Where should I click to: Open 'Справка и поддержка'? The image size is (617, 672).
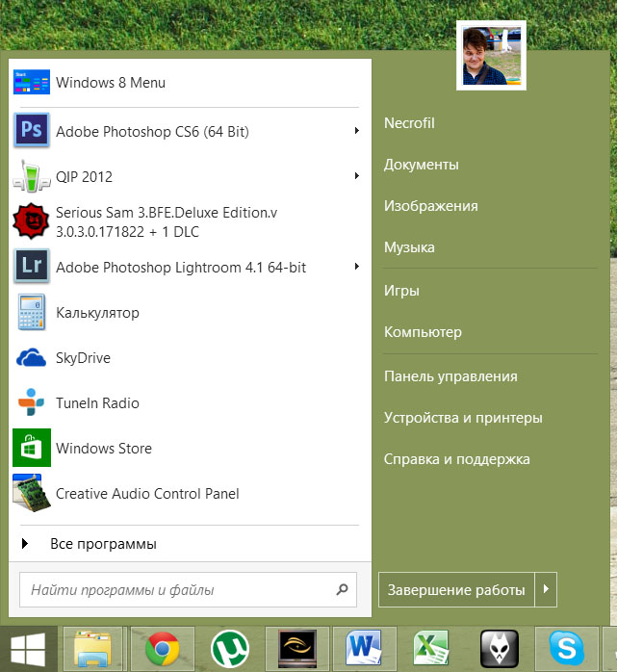[x=457, y=459]
